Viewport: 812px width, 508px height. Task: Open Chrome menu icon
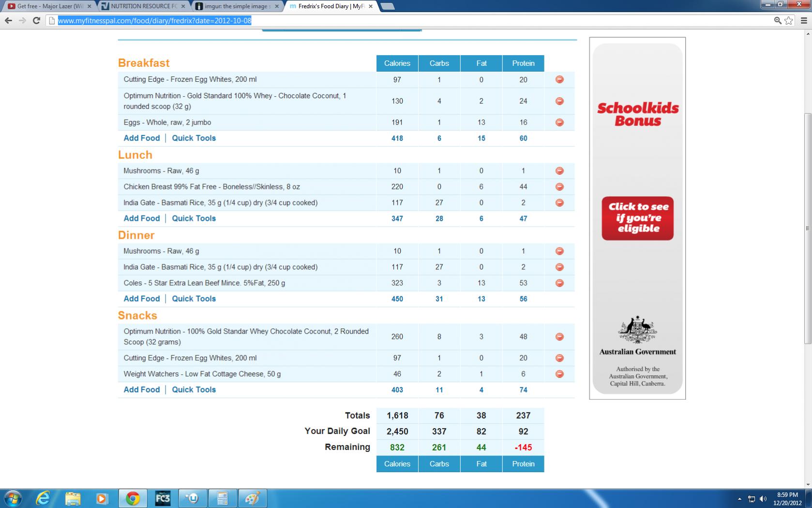click(804, 20)
